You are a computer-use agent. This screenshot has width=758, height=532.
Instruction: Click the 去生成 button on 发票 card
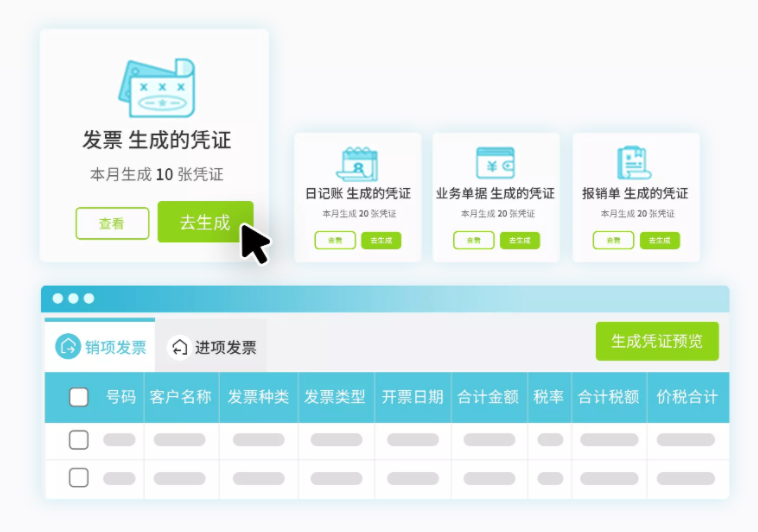pyautogui.click(x=205, y=222)
